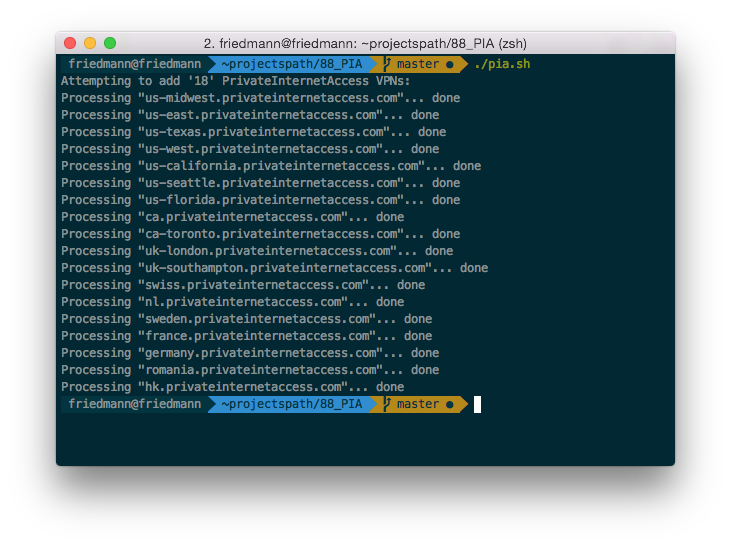The height and width of the screenshot is (546, 731).
Task: Click the red close window button
Action: 70,43
